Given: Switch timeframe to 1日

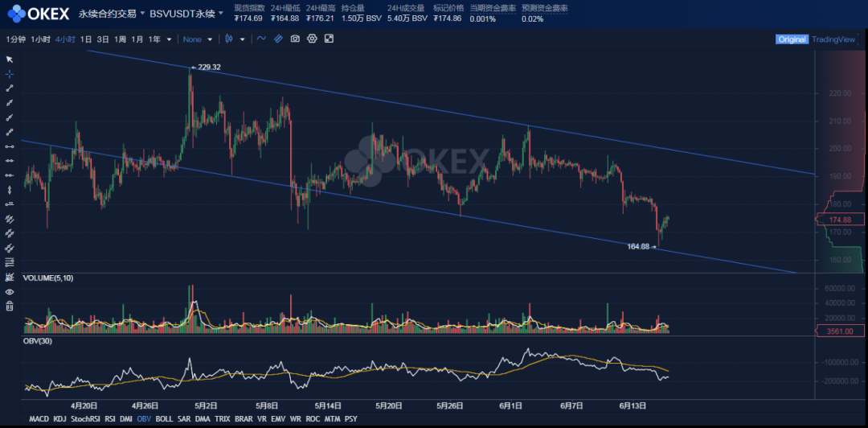Looking at the screenshot, I should click(86, 39).
